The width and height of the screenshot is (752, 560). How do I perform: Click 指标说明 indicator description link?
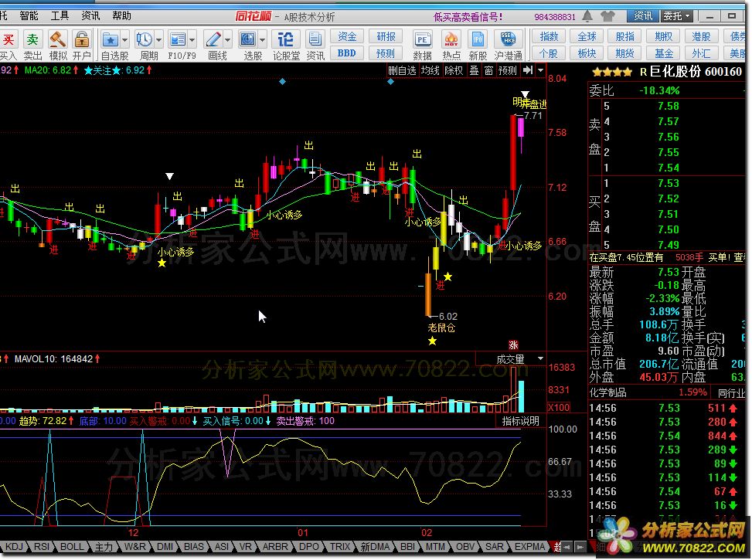click(520, 421)
